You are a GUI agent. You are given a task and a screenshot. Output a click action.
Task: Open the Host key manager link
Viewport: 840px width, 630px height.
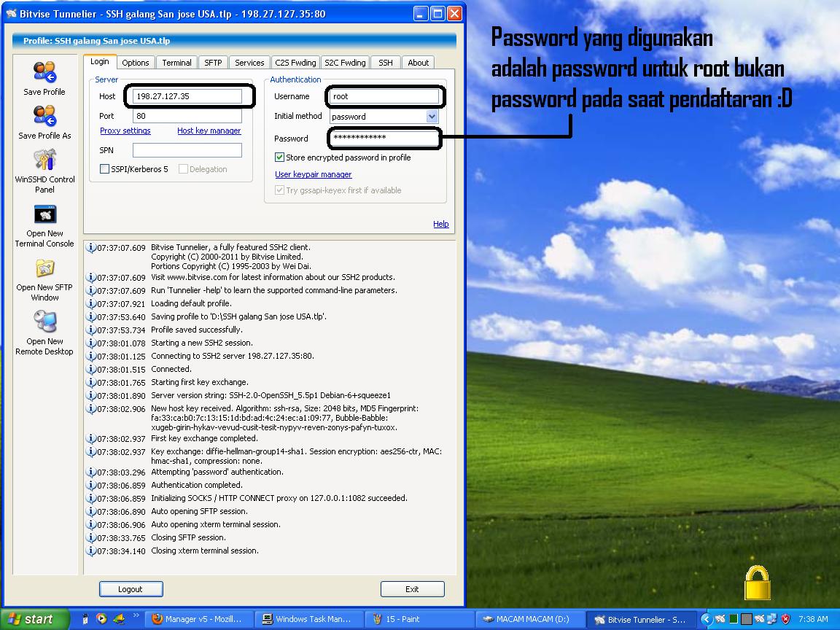(x=209, y=131)
